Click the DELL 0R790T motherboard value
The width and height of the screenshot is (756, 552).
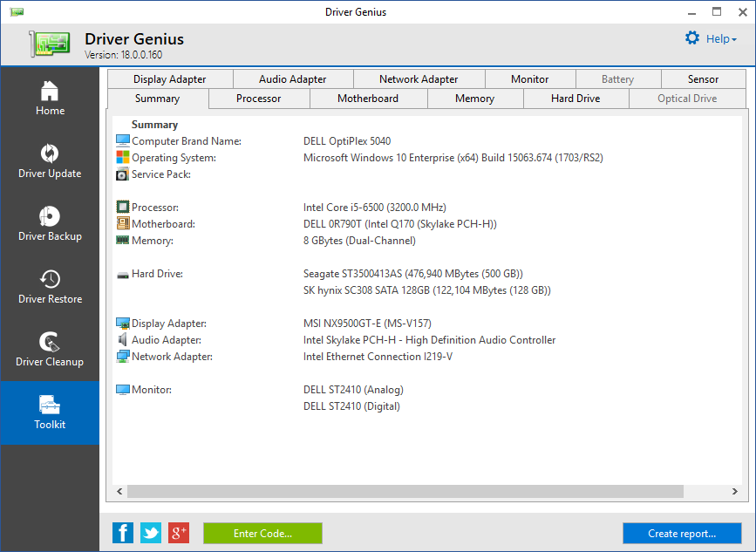click(400, 224)
